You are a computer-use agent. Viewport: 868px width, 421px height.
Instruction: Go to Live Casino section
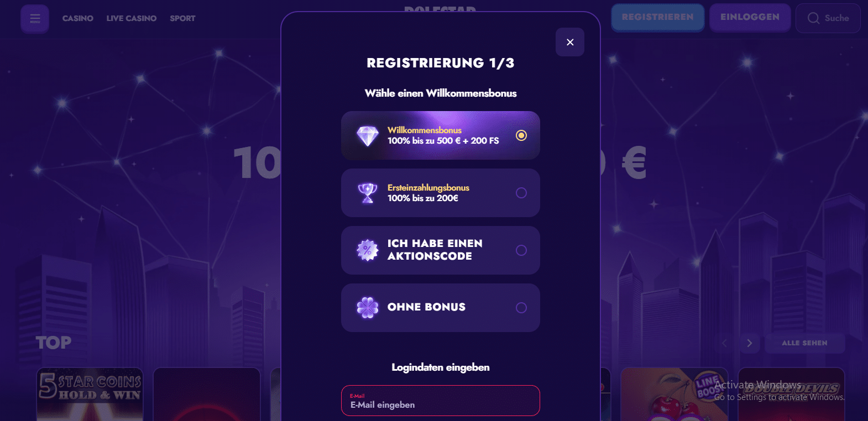point(132,18)
